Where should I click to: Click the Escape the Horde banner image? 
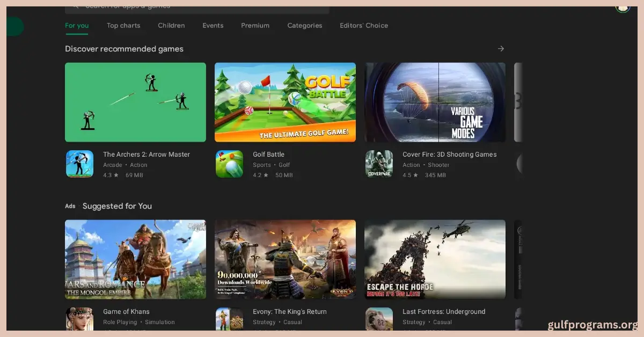pyautogui.click(x=435, y=259)
